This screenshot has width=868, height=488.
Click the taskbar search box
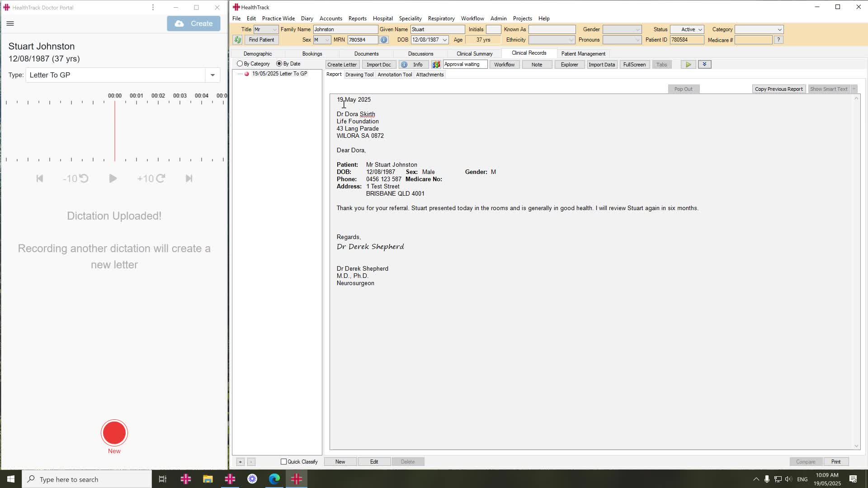(x=87, y=479)
